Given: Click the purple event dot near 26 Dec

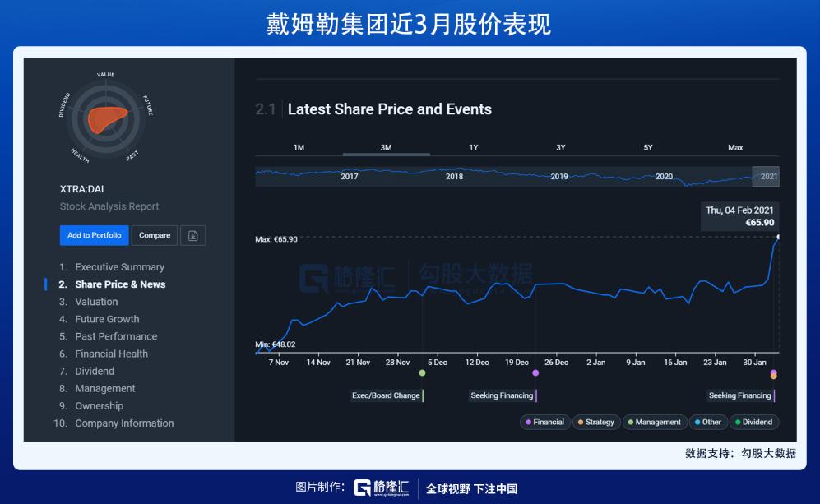Looking at the screenshot, I should 535,372.
